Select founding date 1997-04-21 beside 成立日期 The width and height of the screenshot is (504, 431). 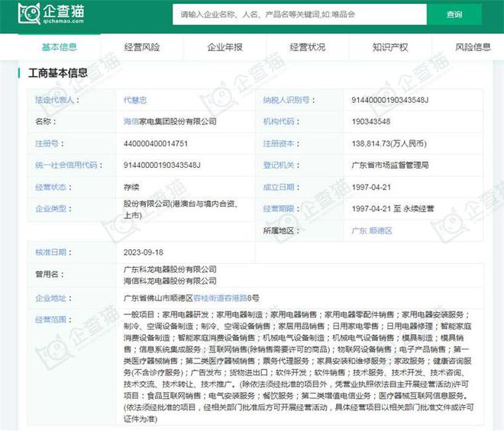(x=371, y=187)
